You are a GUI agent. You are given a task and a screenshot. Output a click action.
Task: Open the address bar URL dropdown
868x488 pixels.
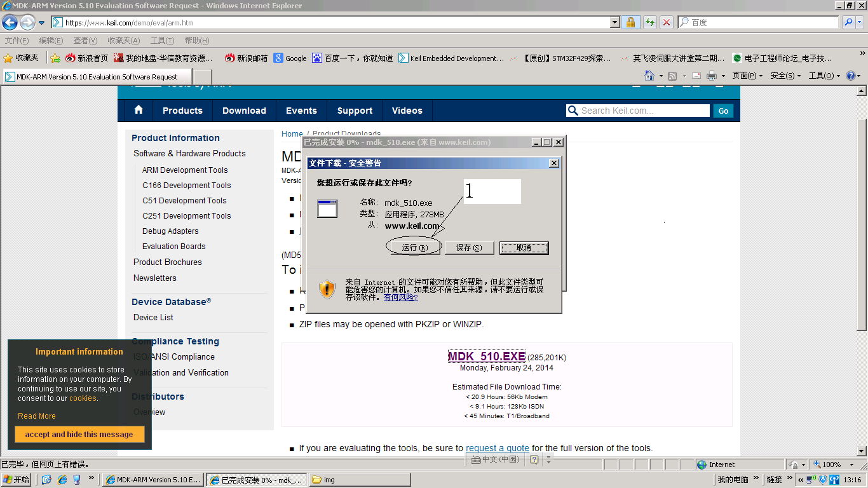[614, 22]
